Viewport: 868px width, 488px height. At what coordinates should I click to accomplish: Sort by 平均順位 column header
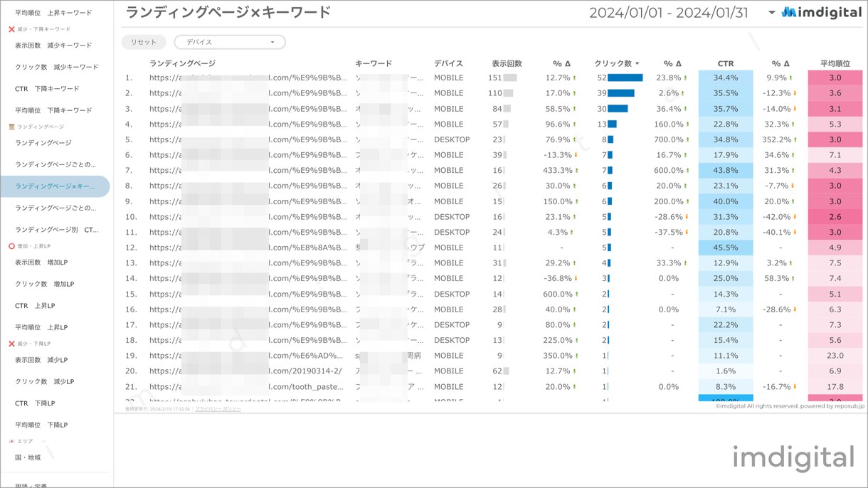(835, 63)
